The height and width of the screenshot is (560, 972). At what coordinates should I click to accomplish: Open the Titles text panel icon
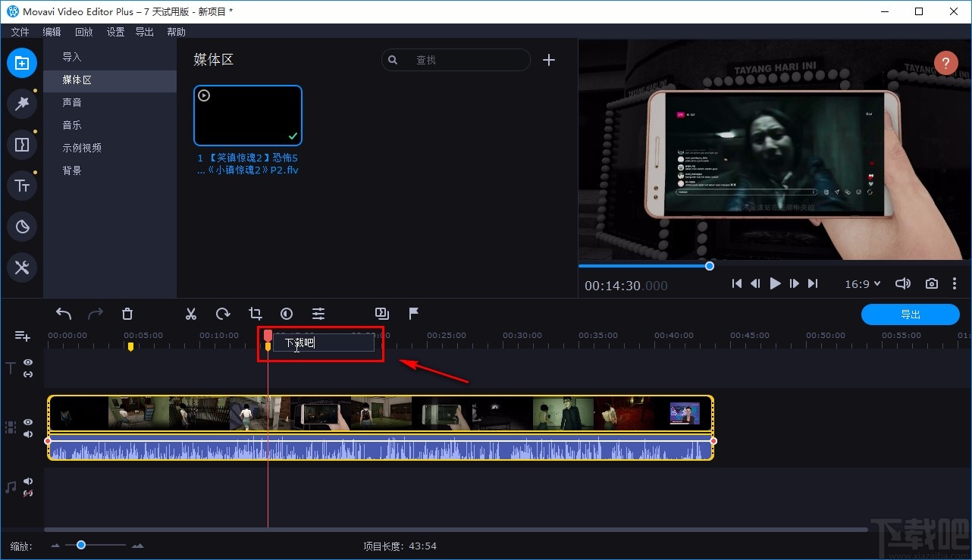(x=22, y=186)
